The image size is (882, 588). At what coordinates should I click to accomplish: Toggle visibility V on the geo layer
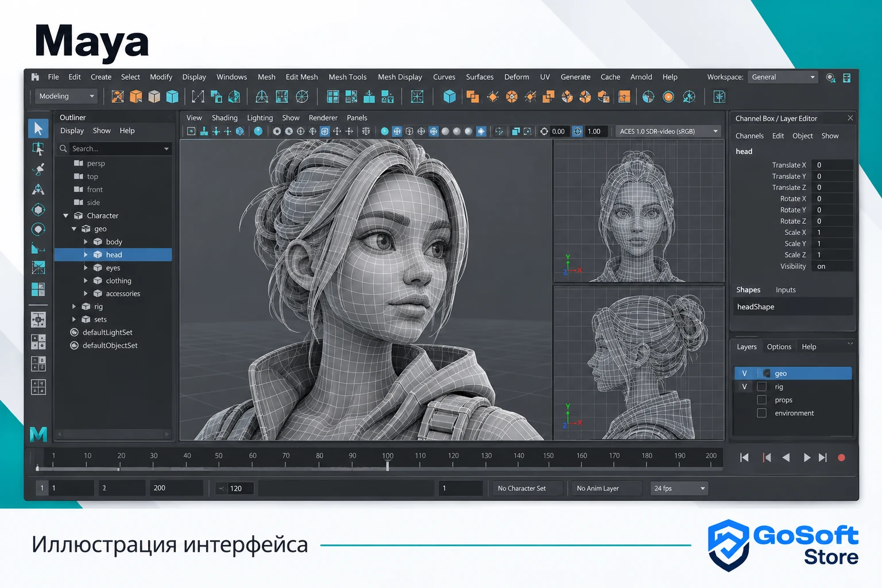744,373
